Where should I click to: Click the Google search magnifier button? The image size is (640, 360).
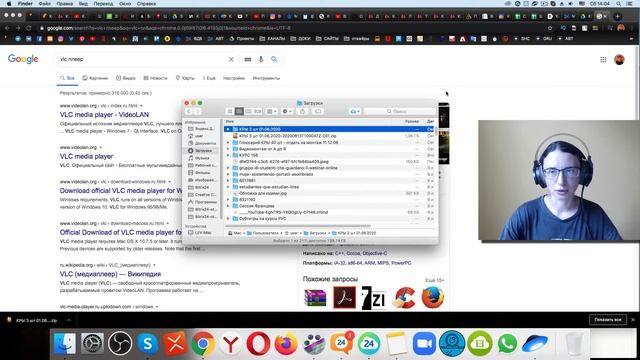274,59
